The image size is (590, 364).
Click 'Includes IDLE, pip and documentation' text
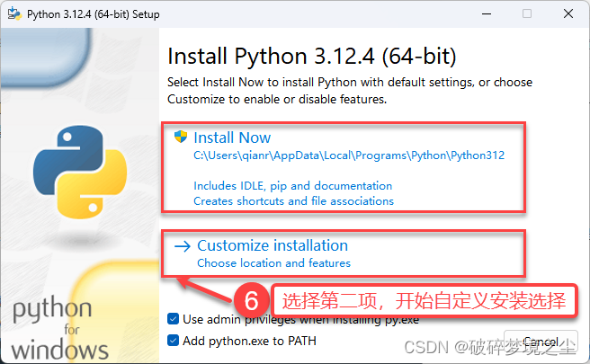292,186
